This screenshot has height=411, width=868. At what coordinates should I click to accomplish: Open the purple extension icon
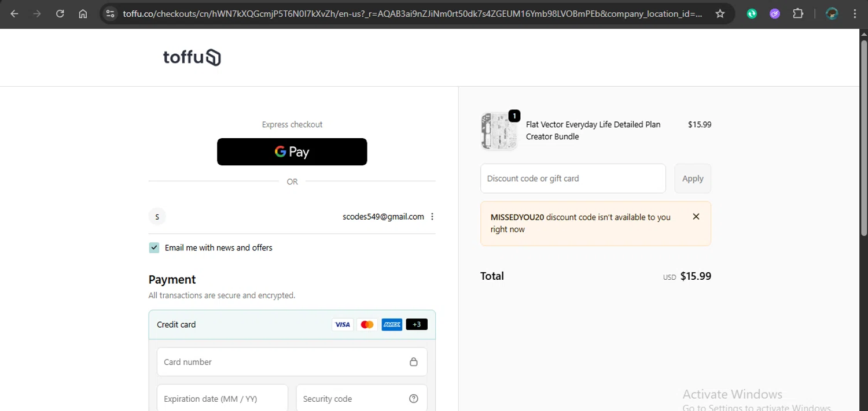coord(775,13)
